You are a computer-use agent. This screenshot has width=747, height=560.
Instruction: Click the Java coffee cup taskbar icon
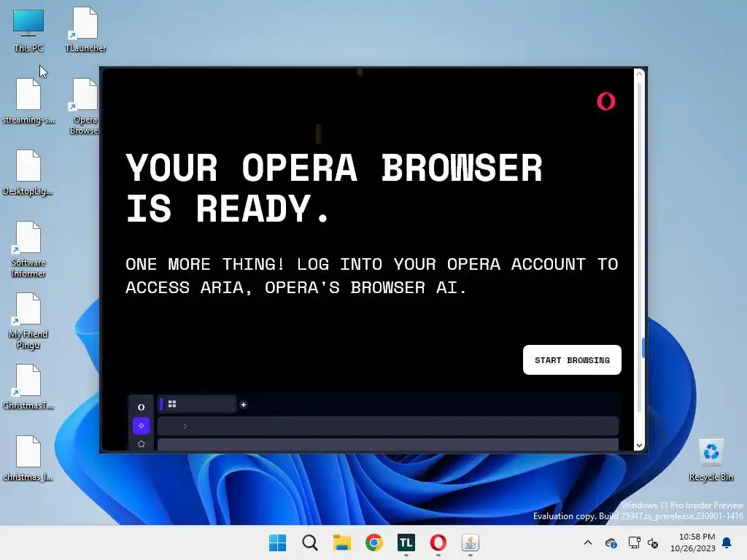tap(471, 542)
